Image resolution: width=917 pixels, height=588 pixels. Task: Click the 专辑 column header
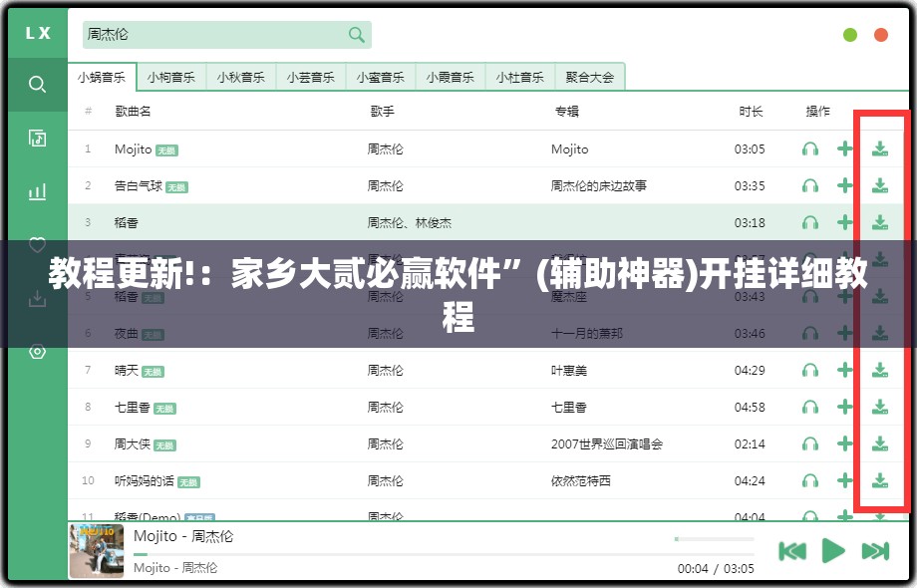click(x=567, y=111)
